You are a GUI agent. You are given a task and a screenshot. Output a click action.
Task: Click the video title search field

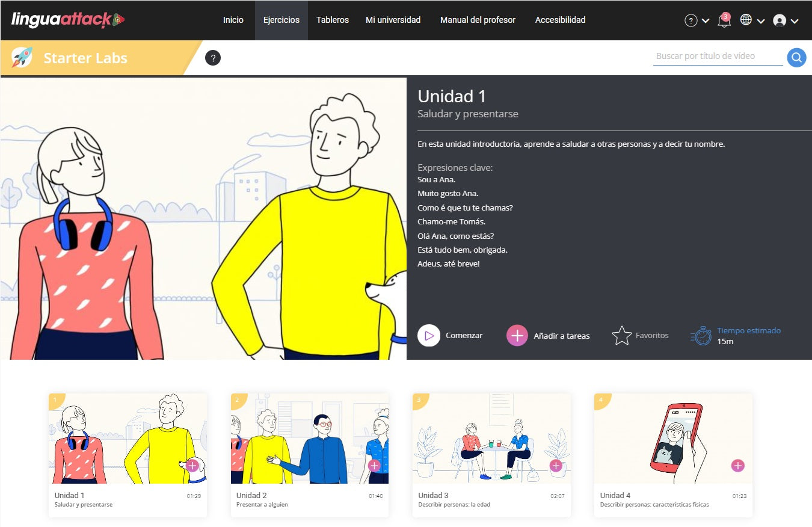click(717, 56)
